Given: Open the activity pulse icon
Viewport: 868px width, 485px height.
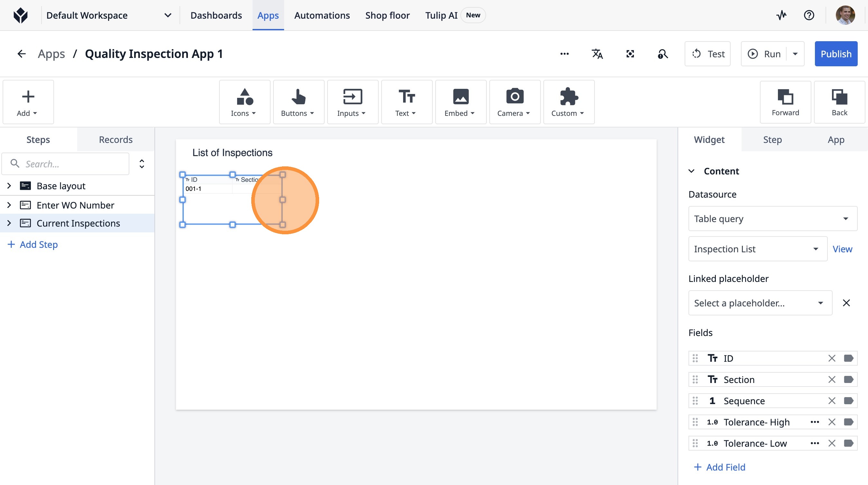Looking at the screenshot, I should [x=781, y=15].
